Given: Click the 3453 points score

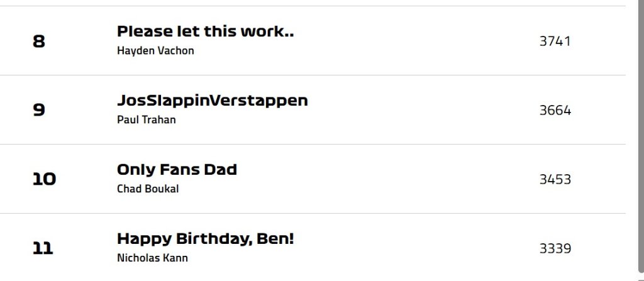Looking at the screenshot, I should pyautogui.click(x=555, y=180).
